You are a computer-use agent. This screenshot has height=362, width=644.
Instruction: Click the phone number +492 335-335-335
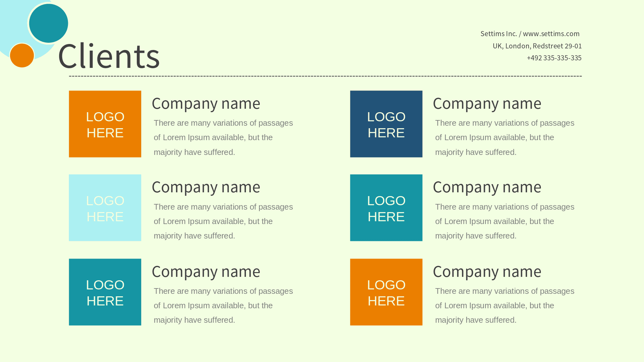pyautogui.click(x=554, y=58)
